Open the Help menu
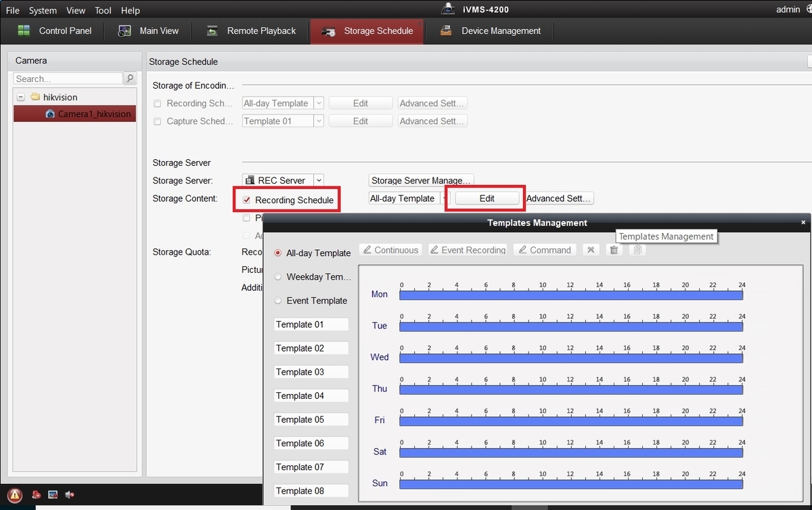This screenshot has width=812, height=510. coord(130,10)
